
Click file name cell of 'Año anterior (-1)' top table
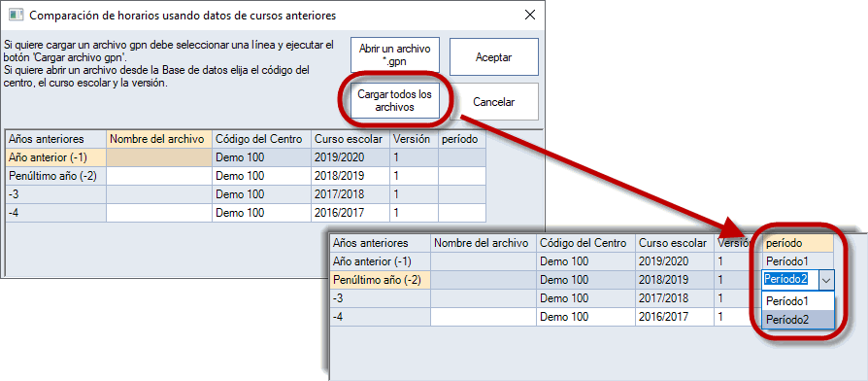pos(159,157)
